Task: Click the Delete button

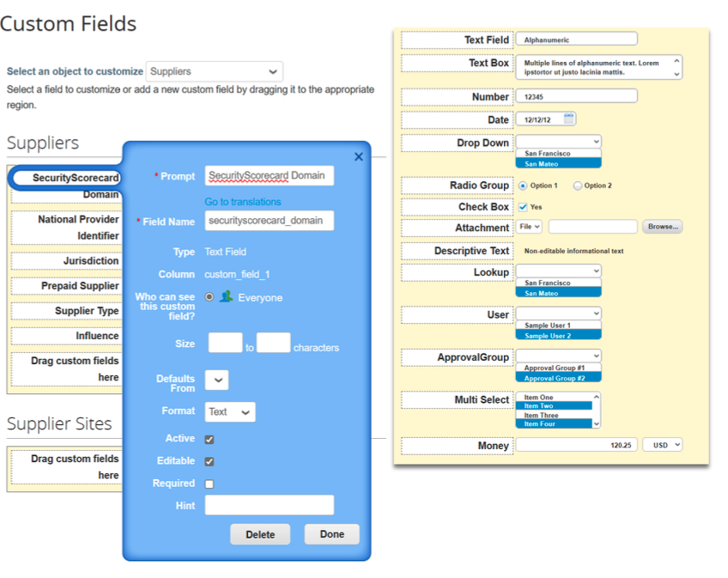Action: 260,533
